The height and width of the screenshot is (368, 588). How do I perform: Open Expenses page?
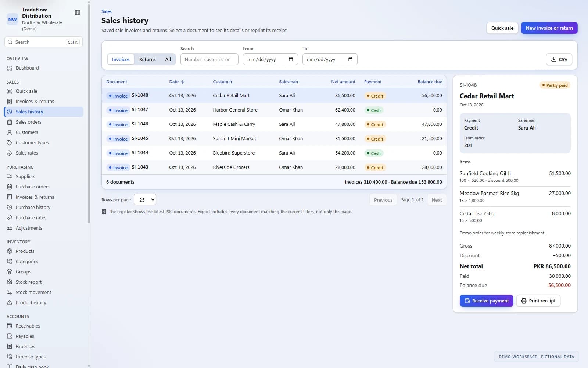click(44, 347)
